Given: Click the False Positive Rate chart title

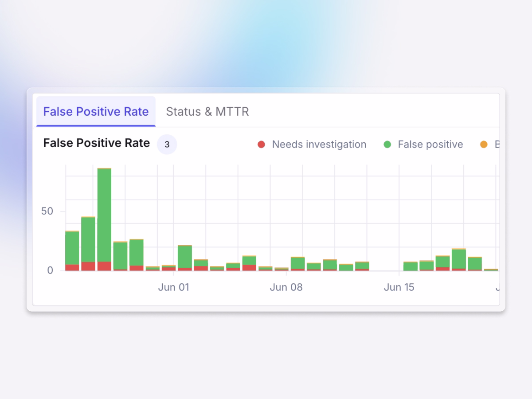Looking at the screenshot, I should 96,143.
